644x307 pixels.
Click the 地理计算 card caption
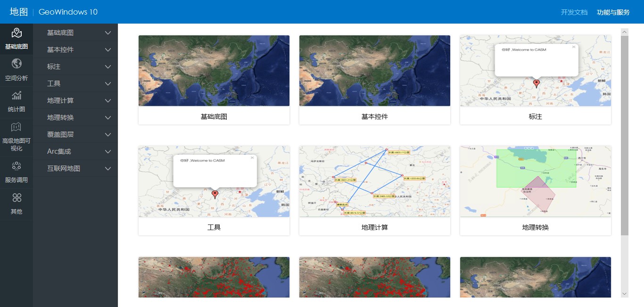(x=375, y=227)
